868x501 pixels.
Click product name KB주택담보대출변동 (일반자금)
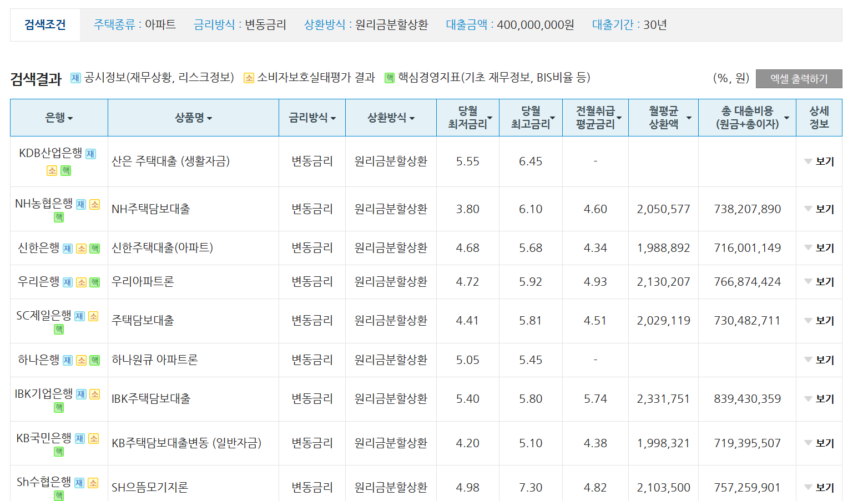186,443
